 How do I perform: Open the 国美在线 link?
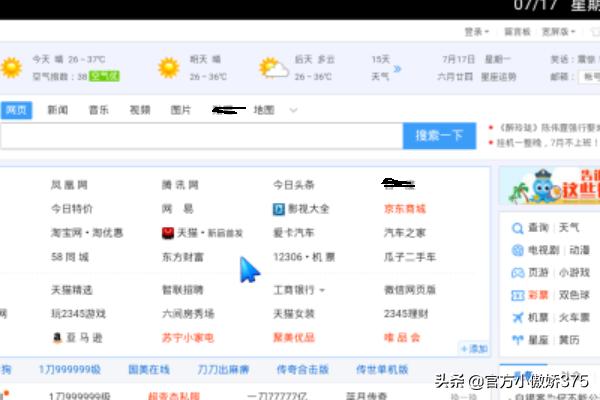pos(149,369)
